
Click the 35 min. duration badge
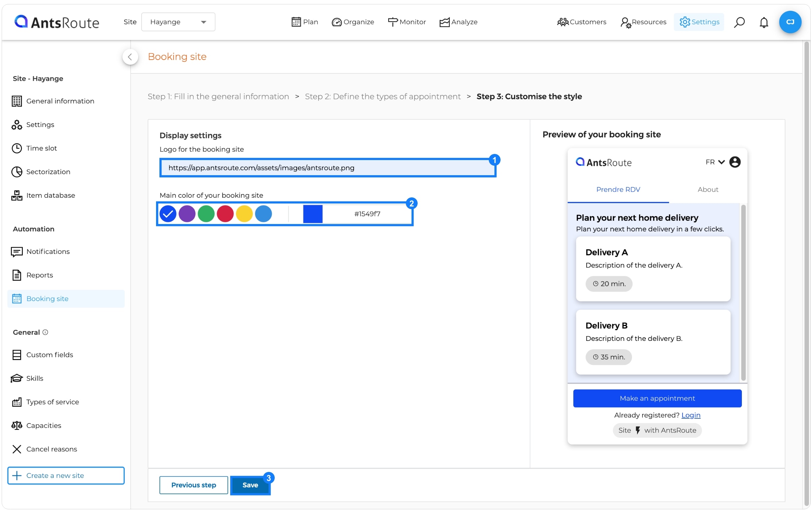pos(608,357)
